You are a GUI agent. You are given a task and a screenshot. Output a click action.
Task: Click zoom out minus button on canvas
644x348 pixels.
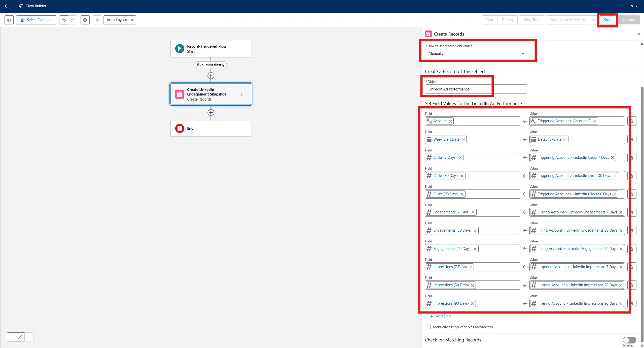pyautogui.click(x=11, y=337)
